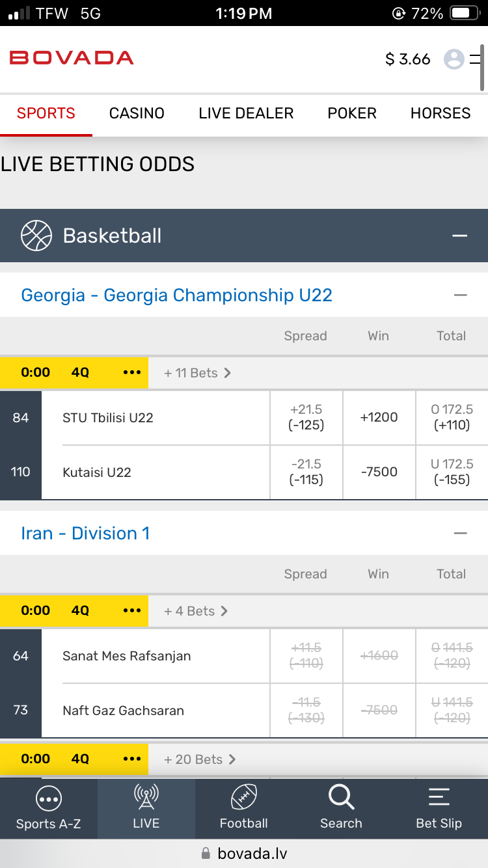The width and height of the screenshot is (488, 868).
Task: Open Sports A-Z menu icon
Action: (49, 798)
